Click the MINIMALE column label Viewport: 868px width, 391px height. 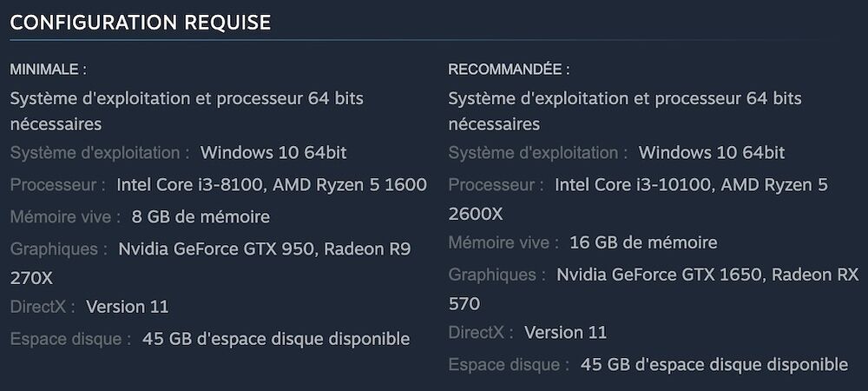(x=48, y=69)
